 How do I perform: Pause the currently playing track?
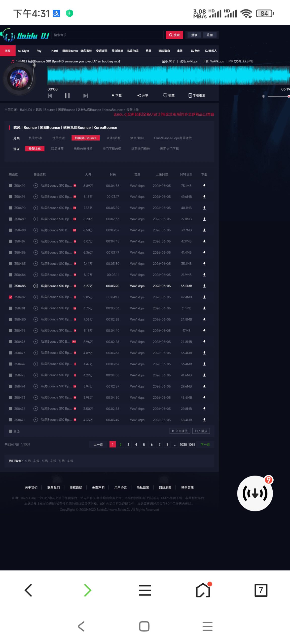tap(67, 96)
